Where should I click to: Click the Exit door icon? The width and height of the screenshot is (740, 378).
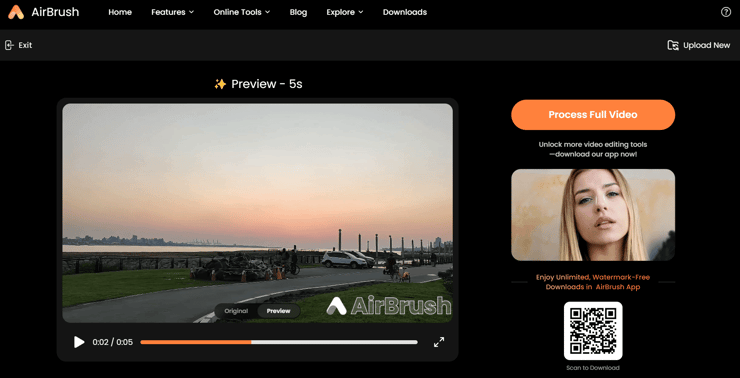pos(9,45)
